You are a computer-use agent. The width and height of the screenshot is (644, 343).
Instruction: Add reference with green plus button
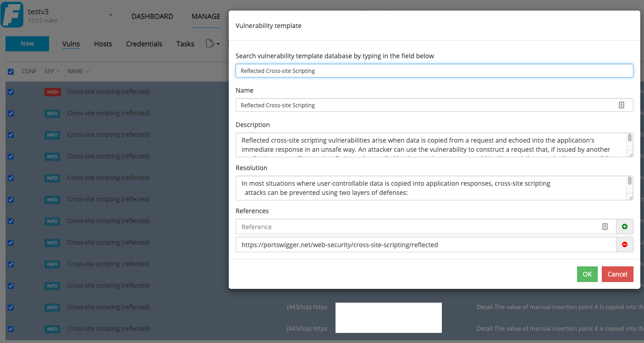(x=625, y=227)
